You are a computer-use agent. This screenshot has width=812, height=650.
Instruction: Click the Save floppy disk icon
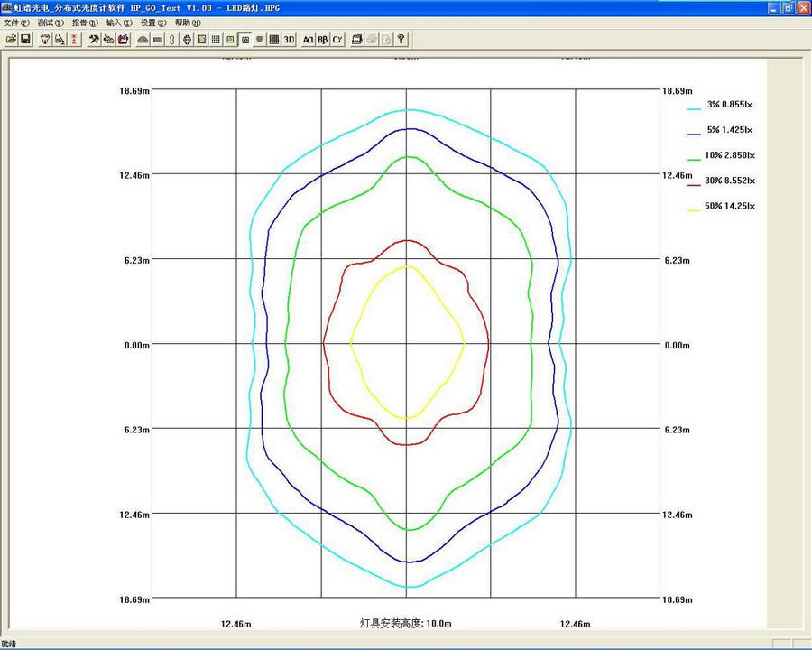pyautogui.click(x=25, y=40)
